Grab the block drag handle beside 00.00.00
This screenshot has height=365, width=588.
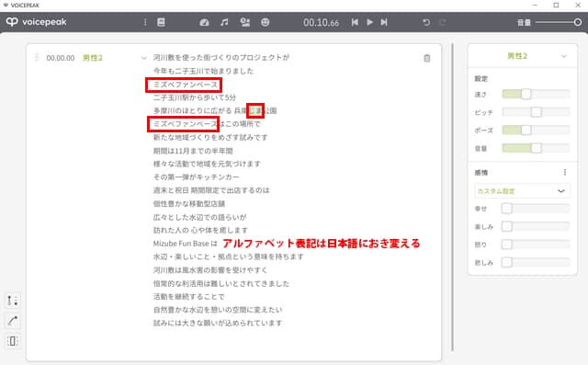[37, 57]
